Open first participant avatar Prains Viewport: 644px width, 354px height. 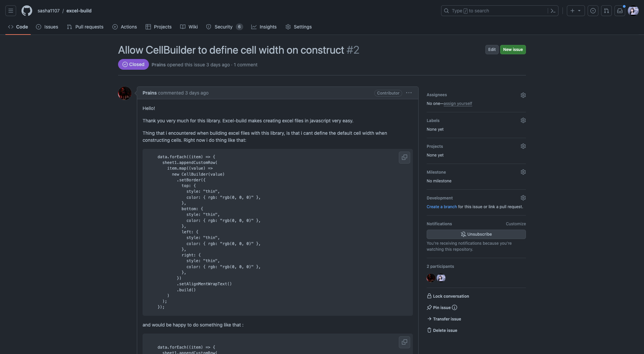click(x=431, y=278)
